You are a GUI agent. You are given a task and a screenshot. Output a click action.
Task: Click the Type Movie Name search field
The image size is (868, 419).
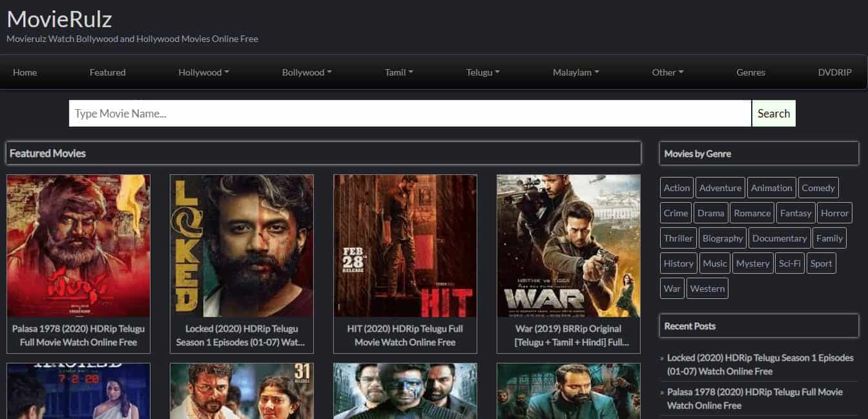coord(410,114)
